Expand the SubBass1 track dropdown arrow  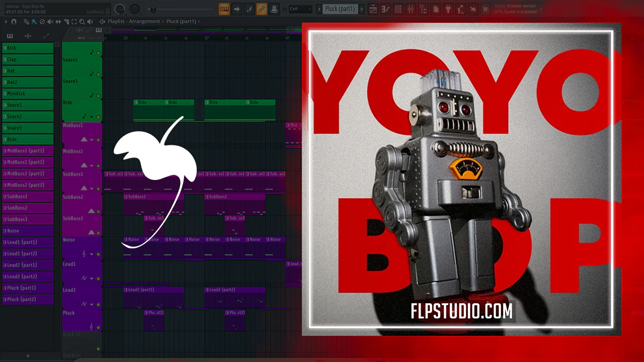92,189
